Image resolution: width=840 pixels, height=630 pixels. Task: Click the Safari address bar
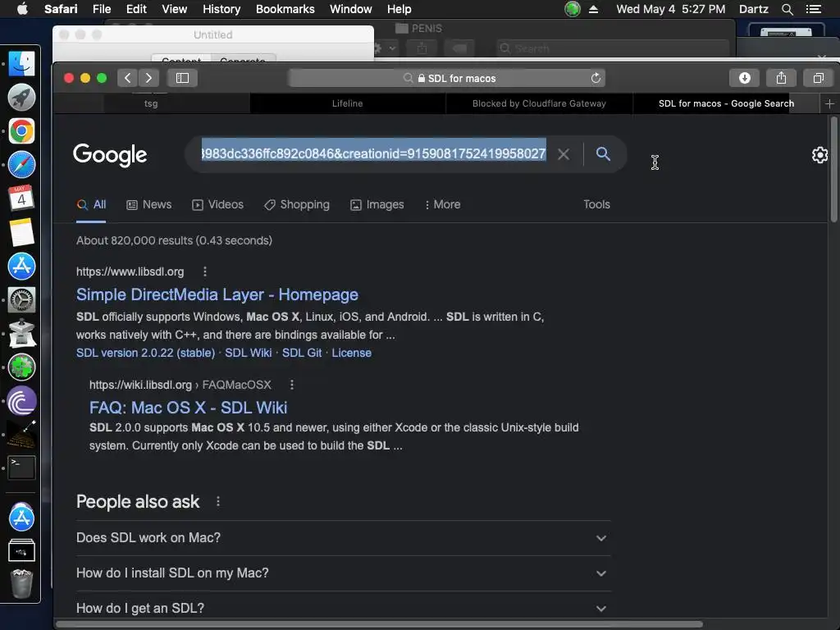click(x=446, y=78)
